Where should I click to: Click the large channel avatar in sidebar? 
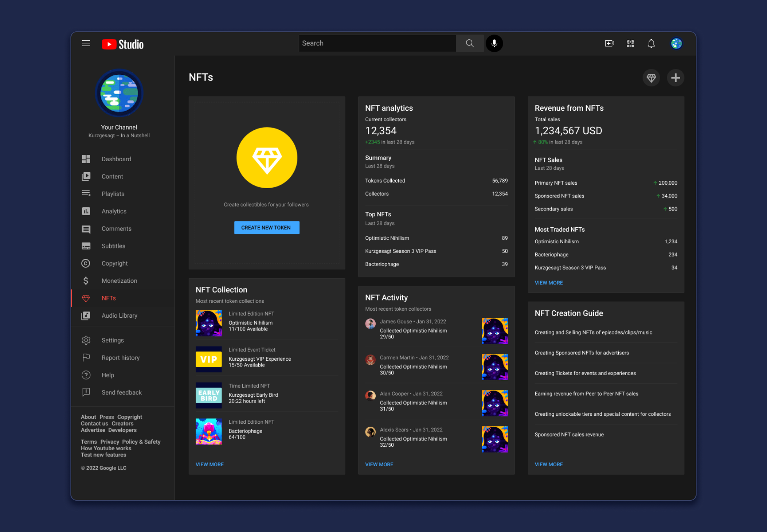(119, 93)
